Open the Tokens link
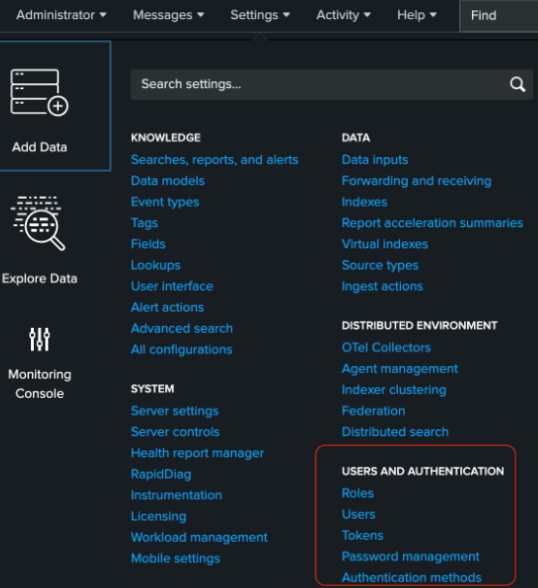The image size is (538, 588). (363, 535)
